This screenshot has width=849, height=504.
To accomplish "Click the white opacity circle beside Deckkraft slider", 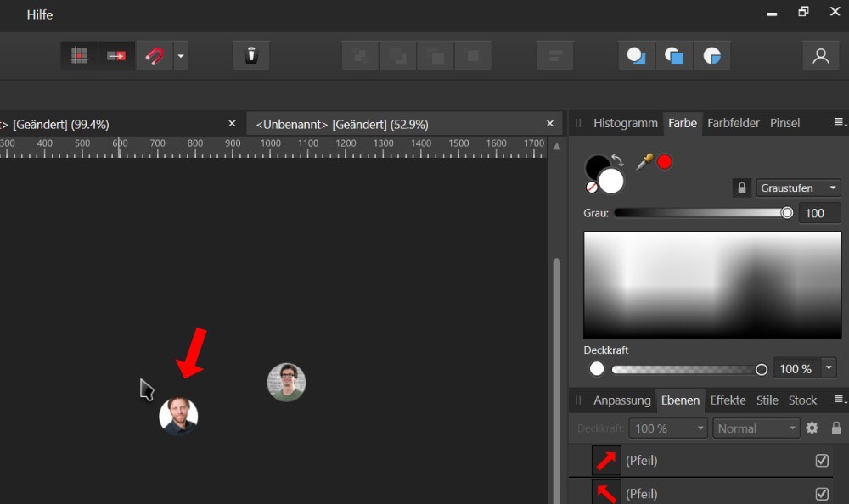I will 597,368.
